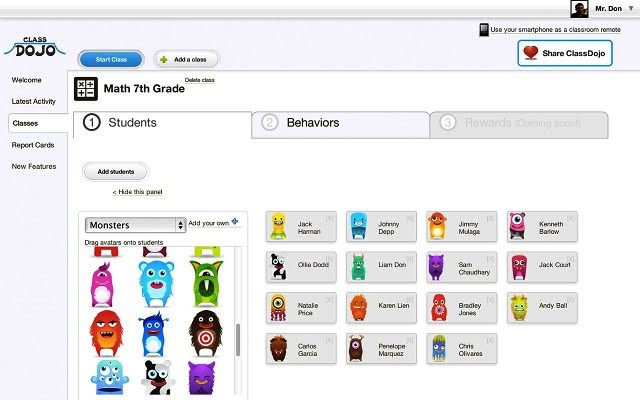
Task: Remove Kenneth Barlow using his x button
Action: click(571, 219)
